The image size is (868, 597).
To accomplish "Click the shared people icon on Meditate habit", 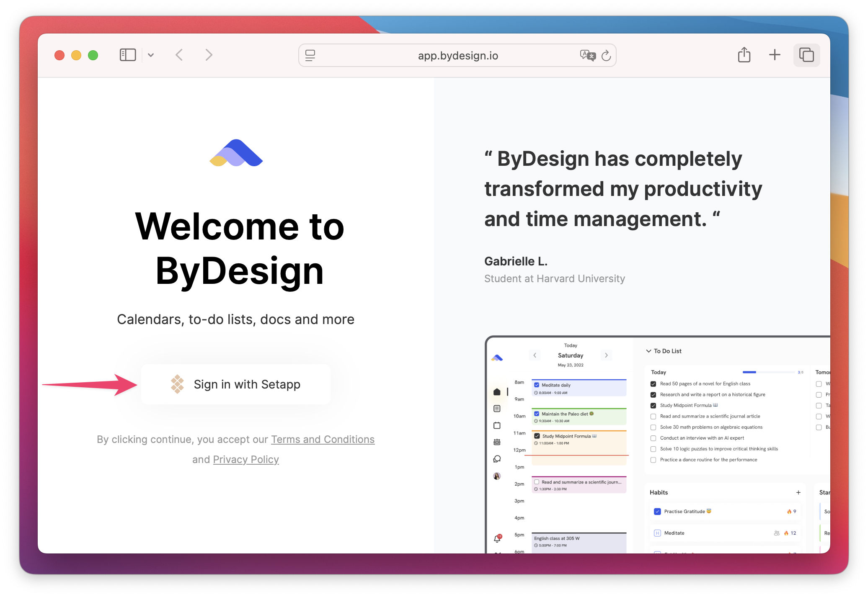I will [x=777, y=533].
